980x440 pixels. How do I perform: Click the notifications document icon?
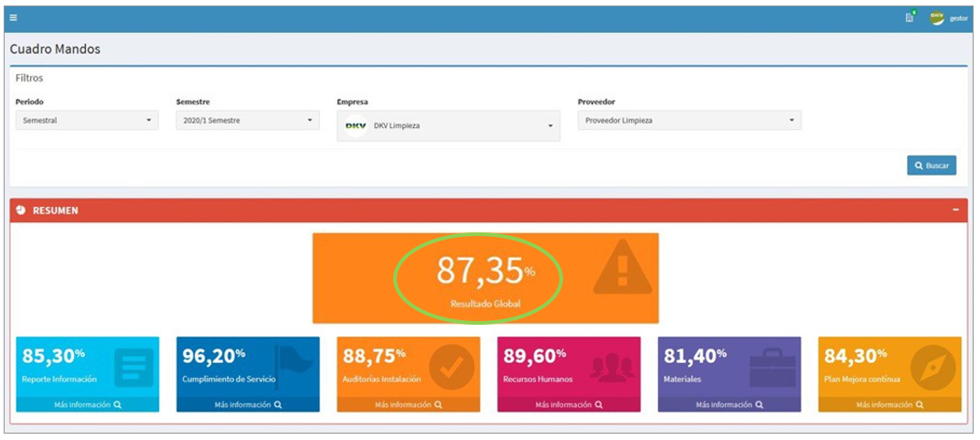point(910,18)
